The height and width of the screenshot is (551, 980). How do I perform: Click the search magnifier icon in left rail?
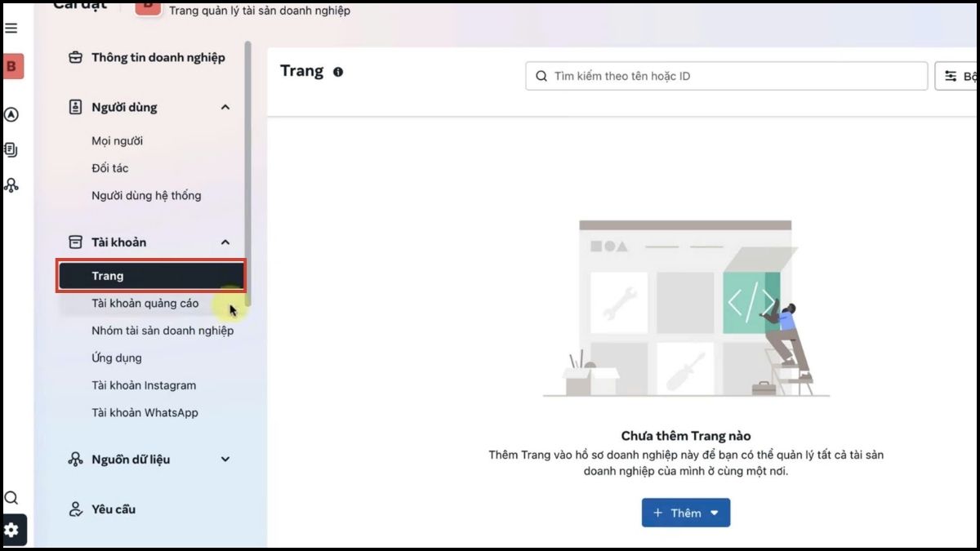coord(11,498)
